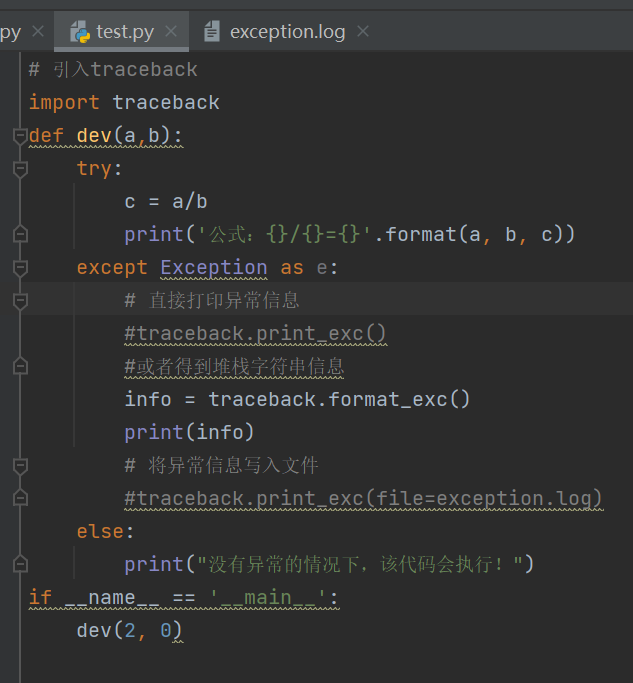This screenshot has height=683, width=633.
Task: Click fold end marker beside print('公式 line
Action: coord(20,234)
